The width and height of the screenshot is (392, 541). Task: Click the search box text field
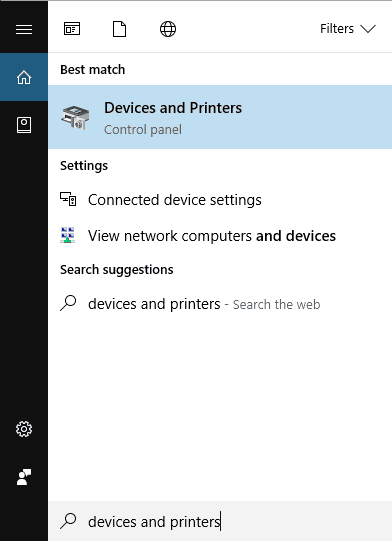pos(220,521)
